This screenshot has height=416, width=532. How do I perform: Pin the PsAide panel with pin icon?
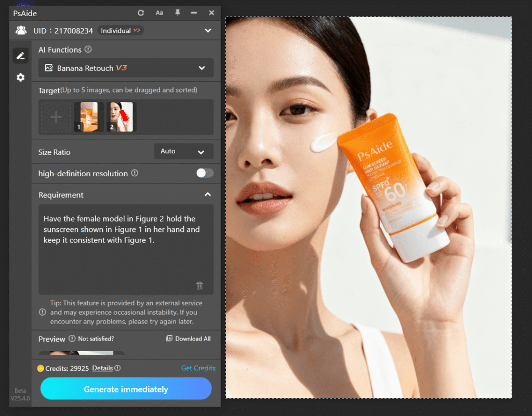[x=177, y=13]
